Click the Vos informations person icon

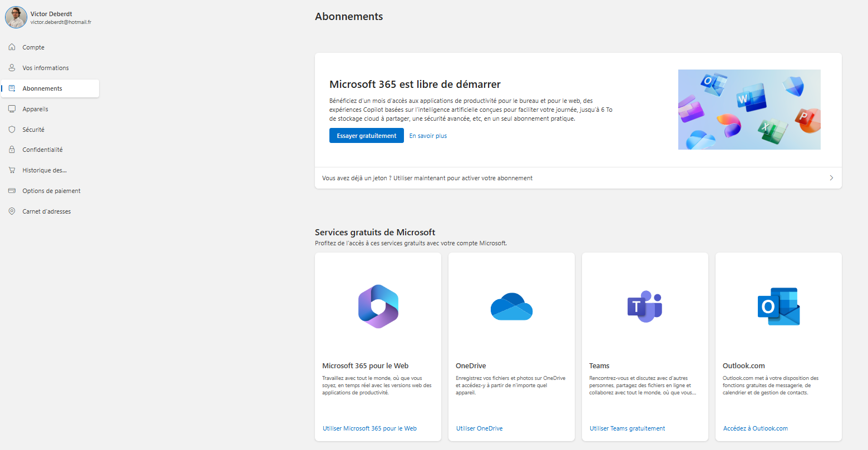tap(12, 68)
